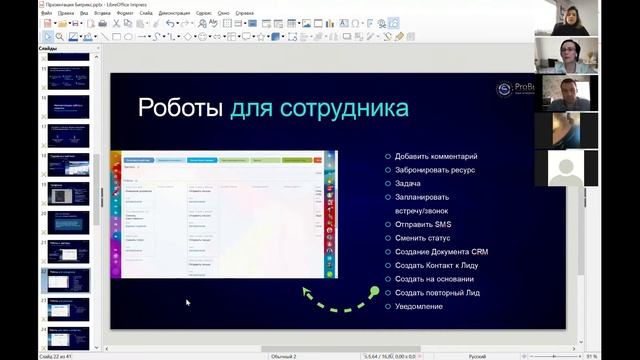This screenshot has width=640, height=360.
Task: Click the Save document icon
Action: click(x=76, y=24)
